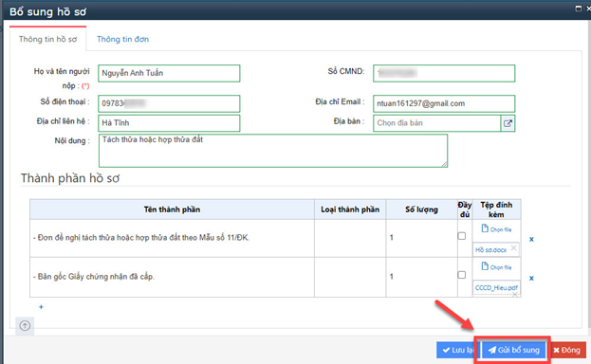
Task: Open attached file CCCD_Hieu.pdf
Action: 496,287
